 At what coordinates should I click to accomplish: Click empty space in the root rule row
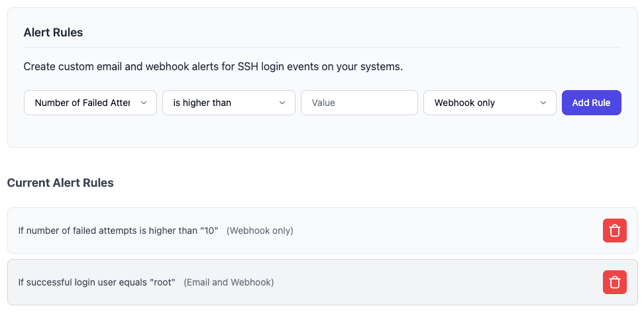(431, 282)
